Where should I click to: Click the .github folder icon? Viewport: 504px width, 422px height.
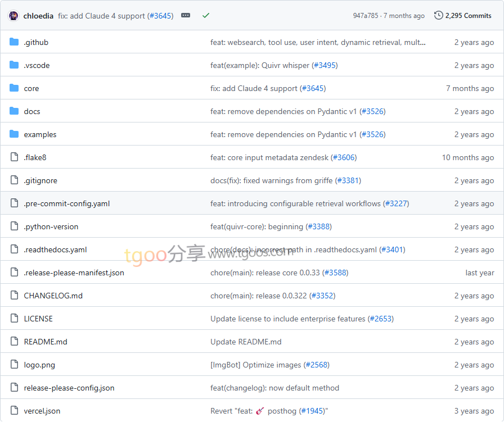[14, 42]
